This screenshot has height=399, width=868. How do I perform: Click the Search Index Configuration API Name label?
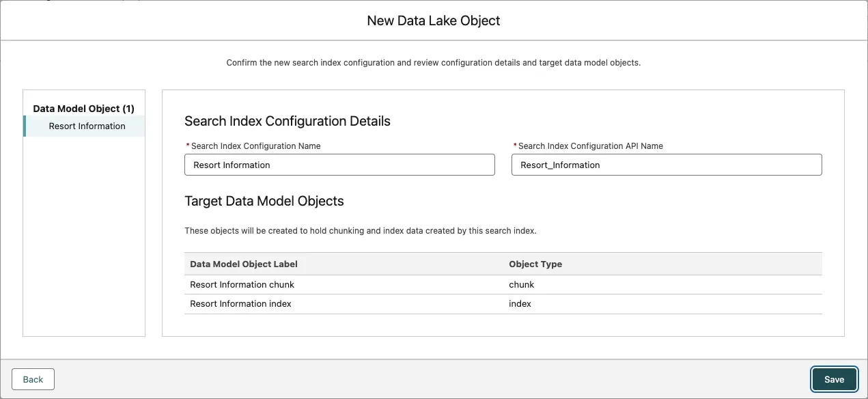click(x=590, y=146)
